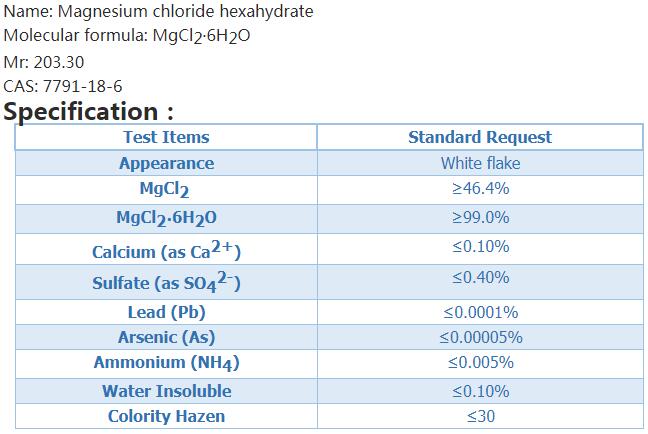Select the MgCl2·6H2O row label
Screen dimensions: 648x434
[x=166, y=219]
